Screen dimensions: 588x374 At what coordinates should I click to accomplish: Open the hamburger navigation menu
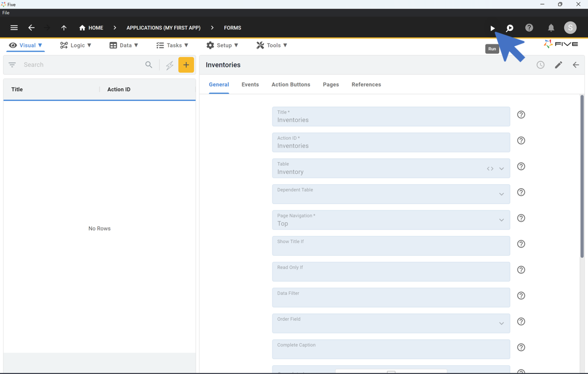point(14,28)
